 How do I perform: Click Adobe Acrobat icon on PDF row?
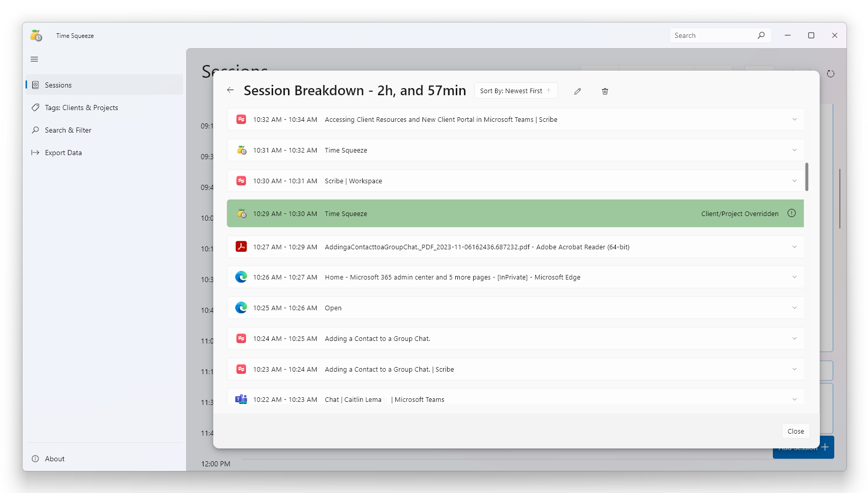[241, 247]
